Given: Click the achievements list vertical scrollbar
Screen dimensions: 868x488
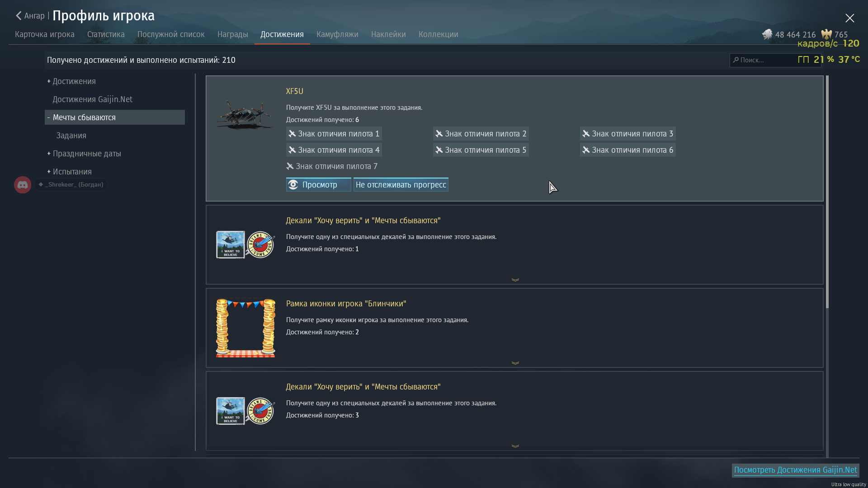Looking at the screenshot, I should click(x=827, y=192).
